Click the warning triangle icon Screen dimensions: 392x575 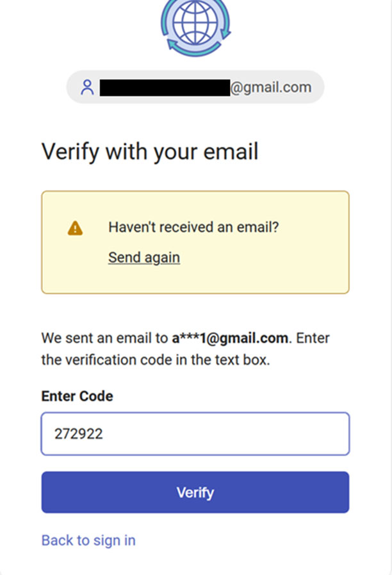76,228
